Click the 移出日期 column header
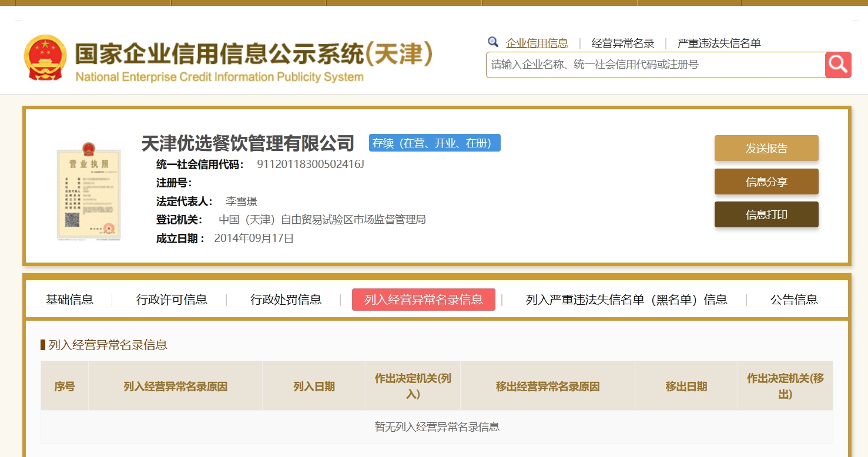 click(x=686, y=386)
